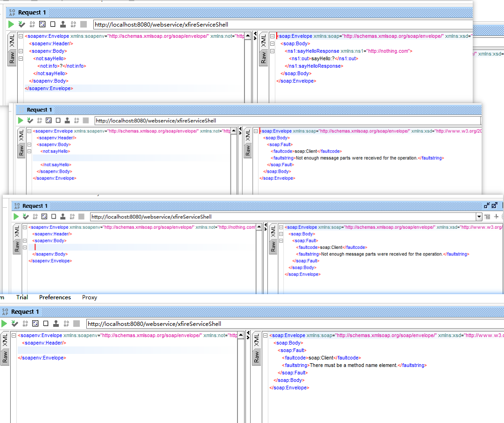Image resolution: width=504 pixels, height=423 pixels.
Task: Click endpoint tool icon left of plus in third window
Action: point(487,217)
